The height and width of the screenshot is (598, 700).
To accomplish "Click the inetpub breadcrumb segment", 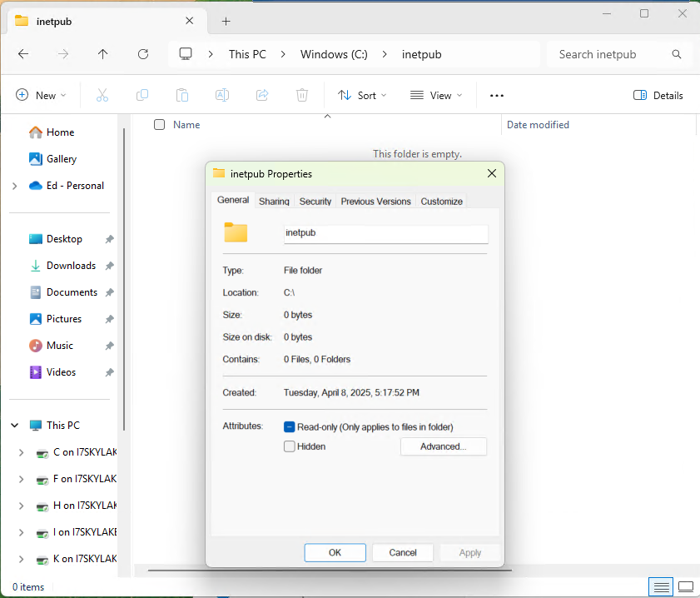I will coord(421,54).
